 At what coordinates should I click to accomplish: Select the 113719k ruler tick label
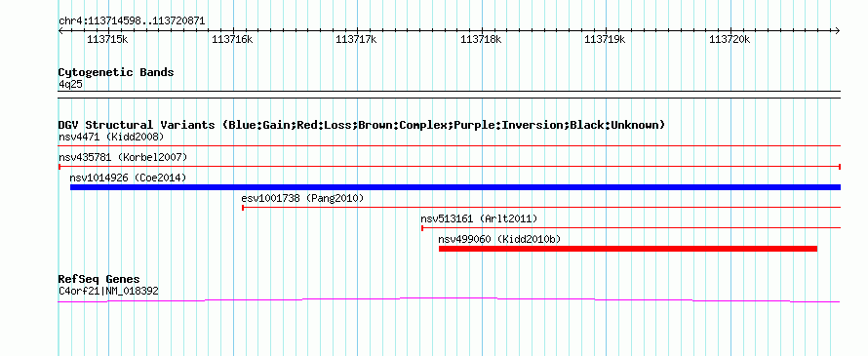[605, 39]
